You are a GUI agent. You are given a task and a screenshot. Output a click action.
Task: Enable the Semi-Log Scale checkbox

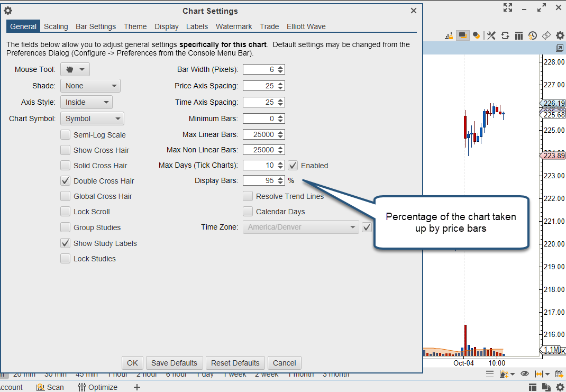tap(66, 135)
